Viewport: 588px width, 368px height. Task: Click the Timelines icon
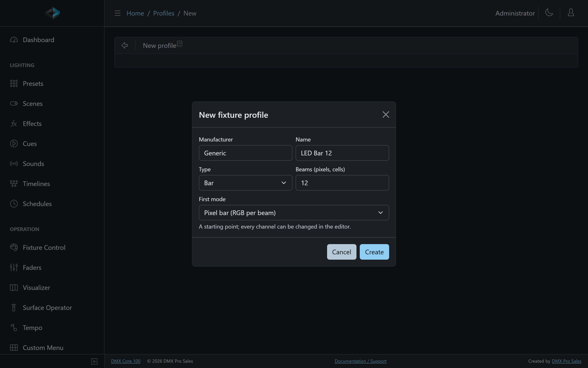pos(14,184)
